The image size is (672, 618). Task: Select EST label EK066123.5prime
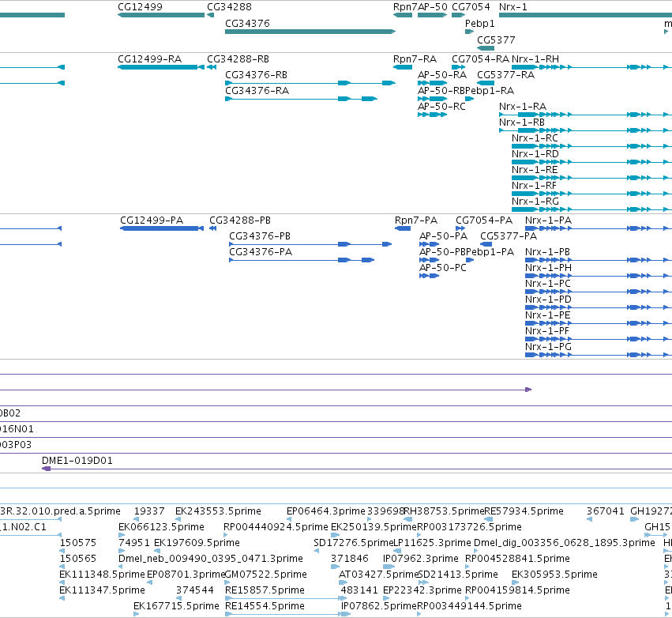[x=161, y=526]
